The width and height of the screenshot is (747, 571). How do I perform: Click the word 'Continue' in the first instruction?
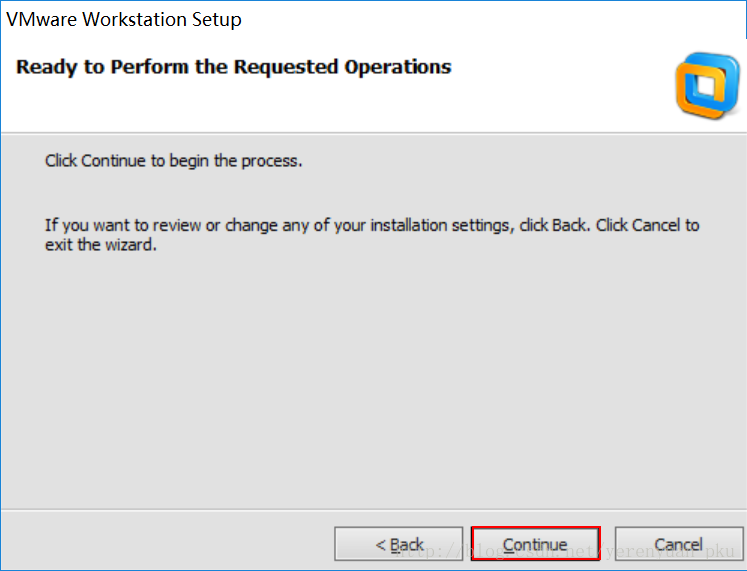[114, 160]
